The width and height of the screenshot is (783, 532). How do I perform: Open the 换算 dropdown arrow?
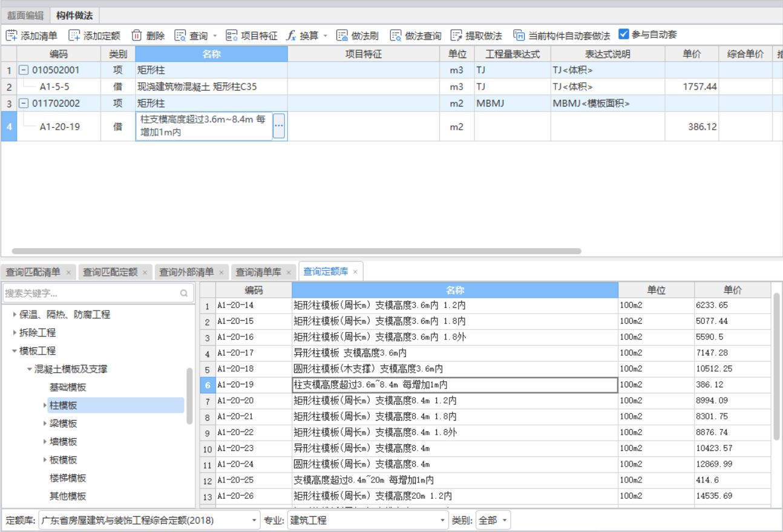(x=325, y=36)
